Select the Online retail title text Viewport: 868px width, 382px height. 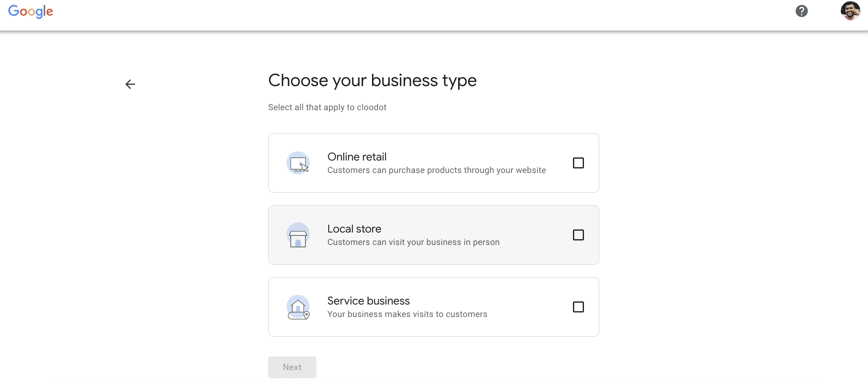point(357,157)
